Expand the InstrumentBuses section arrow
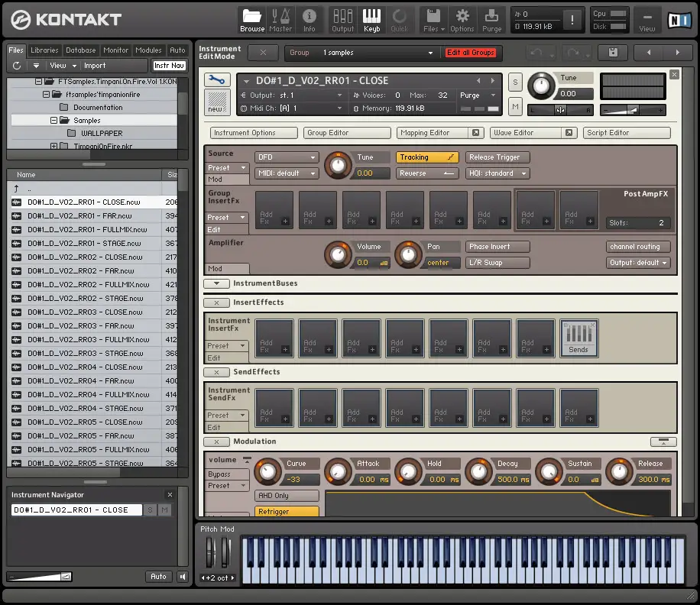 pyautogui.click(x=216, y=283)
